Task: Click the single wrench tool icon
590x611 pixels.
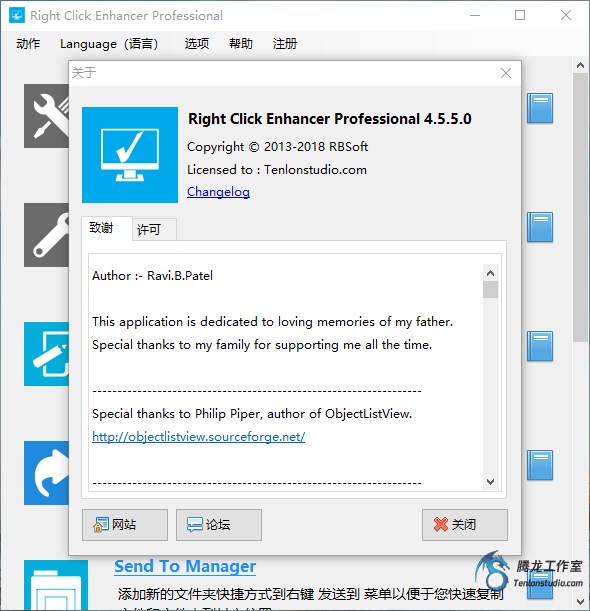Action: coord(46,235)
